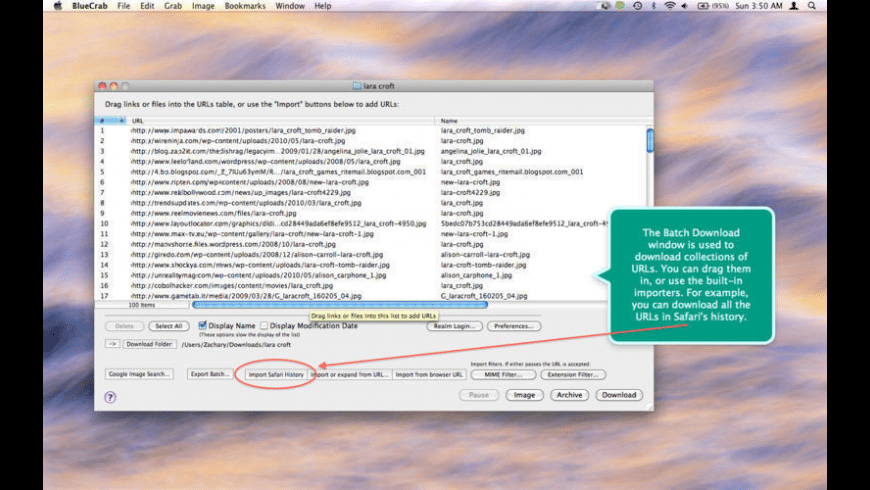Toggle the Display Name checkbox
The image size is (870, 490).
[203, 325]
